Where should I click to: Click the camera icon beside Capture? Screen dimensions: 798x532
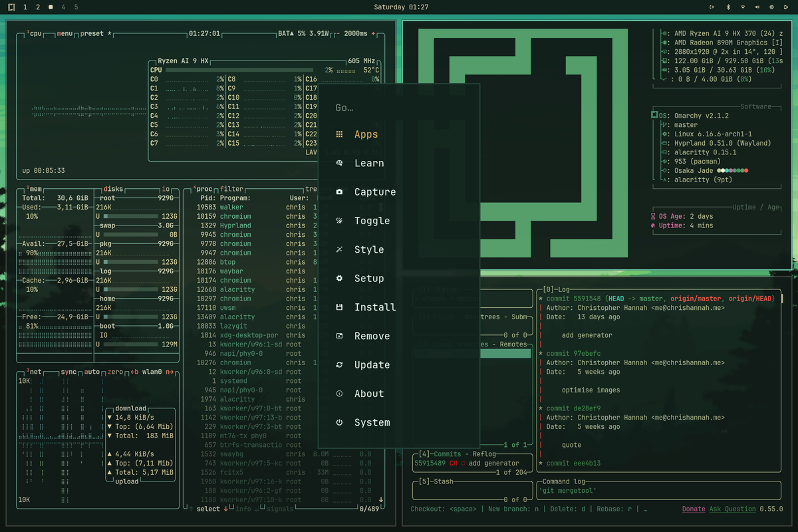click(339, 192)
